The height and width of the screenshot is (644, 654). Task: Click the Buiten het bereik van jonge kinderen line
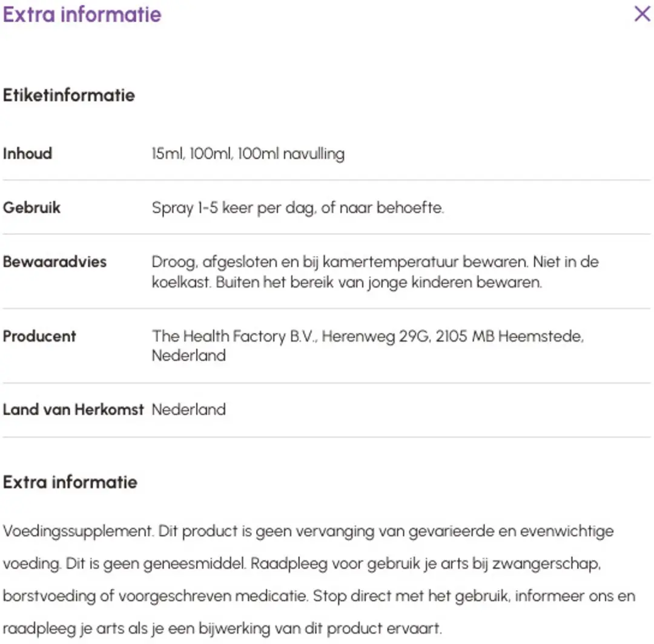pyautogui.click(x=378, y=282)
